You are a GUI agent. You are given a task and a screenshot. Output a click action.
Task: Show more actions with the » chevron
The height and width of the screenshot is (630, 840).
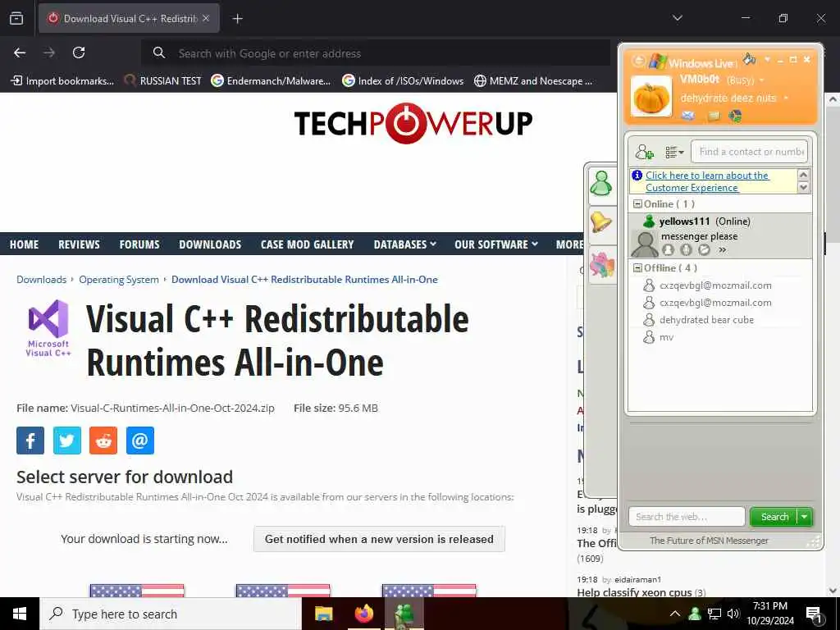[722, 249]
